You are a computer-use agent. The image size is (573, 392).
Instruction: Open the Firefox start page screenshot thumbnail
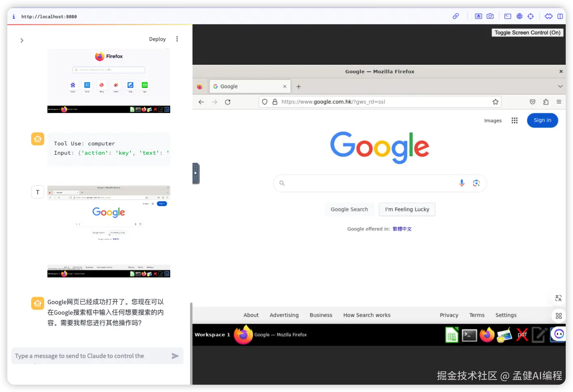click(x=109, y=81)
